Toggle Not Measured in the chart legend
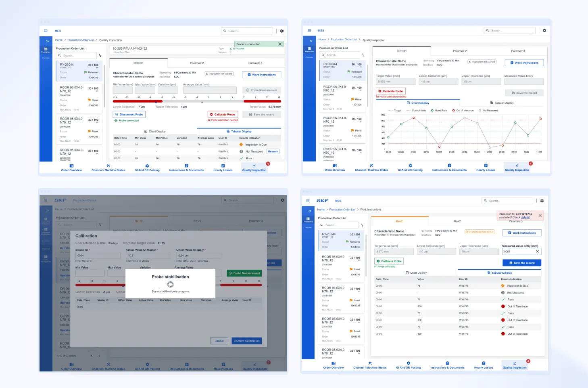 pos(488,110)
